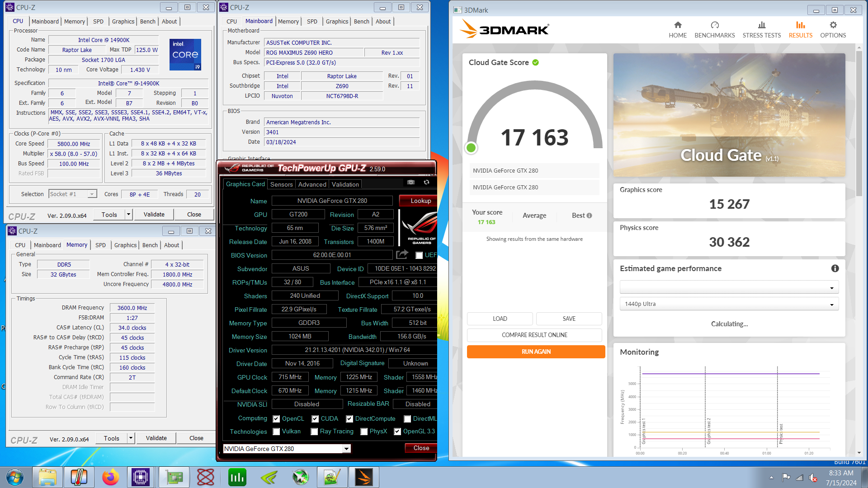The image size is (868, 488).
Task: Toggle the PhysX checkbox
Action: 364,432
